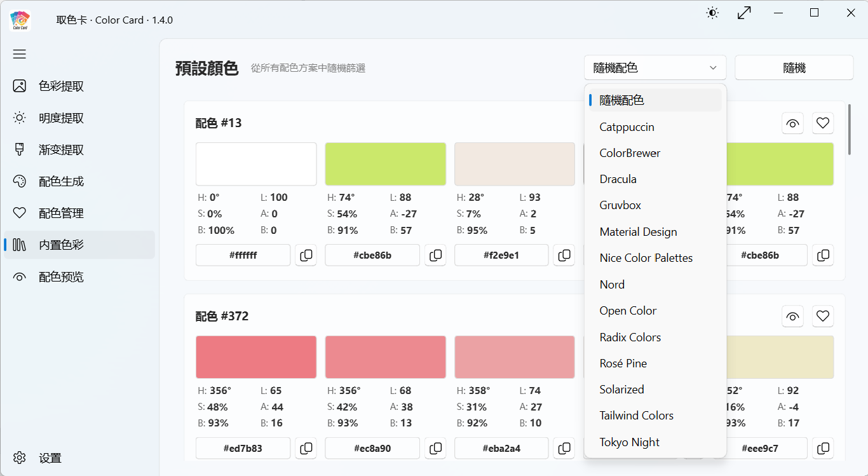The width and height of the screenshot is (868, 476).
Task: Click the #ed7b83 pink color swatch
Action: point(255,357)
